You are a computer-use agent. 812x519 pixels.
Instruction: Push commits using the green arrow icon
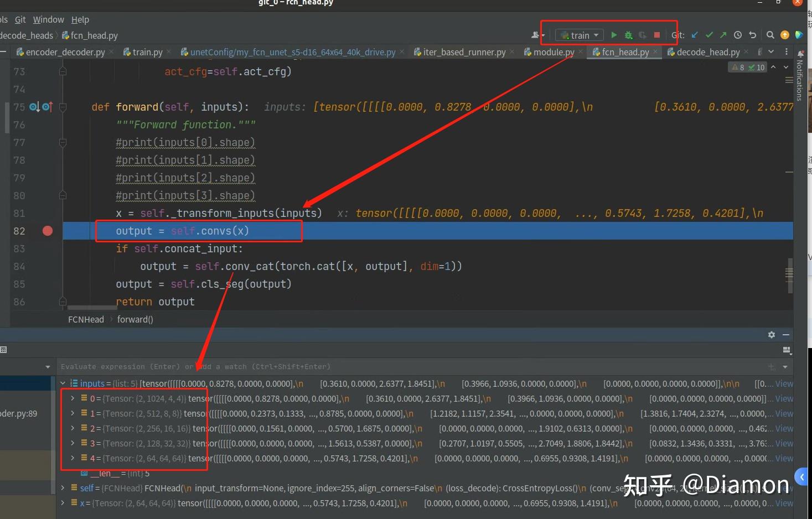coord(723,35)
